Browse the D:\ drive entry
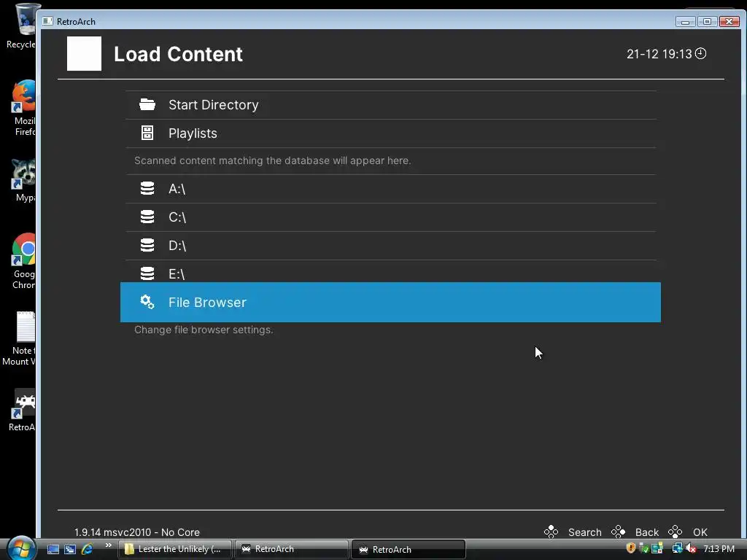This screenshot has width=747, height=560. 391,246
